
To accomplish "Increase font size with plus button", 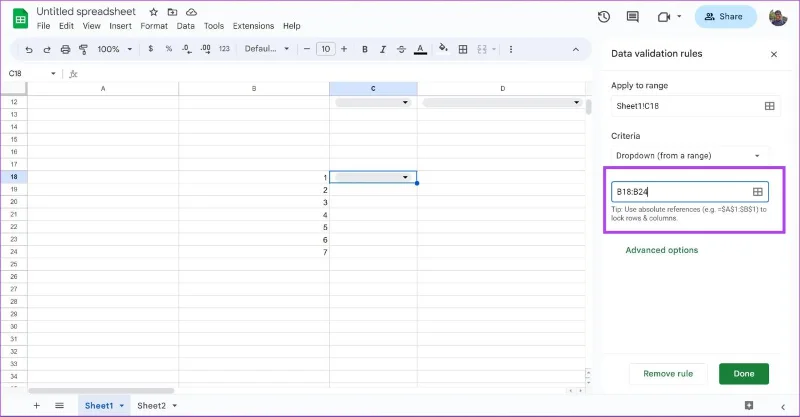I will [x=344, y=49].
